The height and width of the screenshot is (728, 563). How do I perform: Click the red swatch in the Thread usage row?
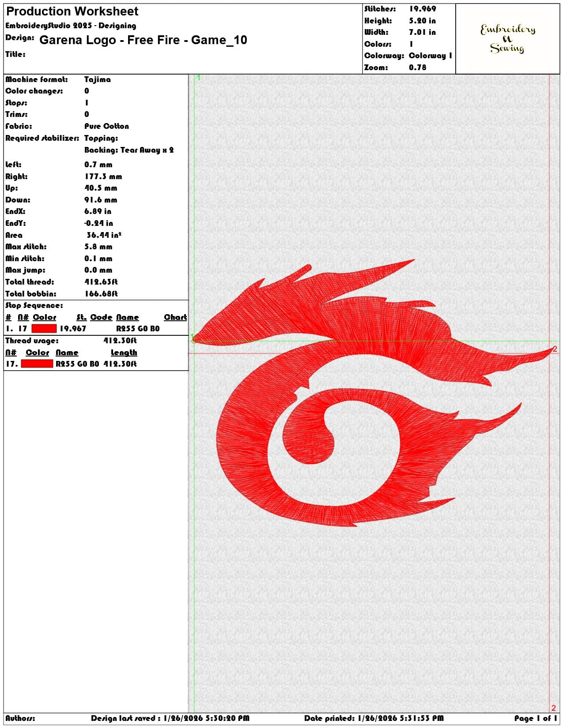[x=37, y=364]
